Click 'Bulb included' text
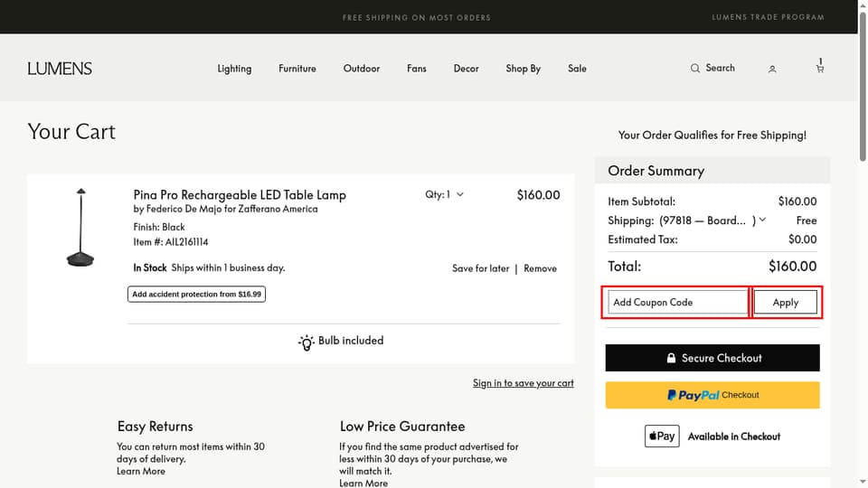 pyautogui.click(x=351, y=341)
